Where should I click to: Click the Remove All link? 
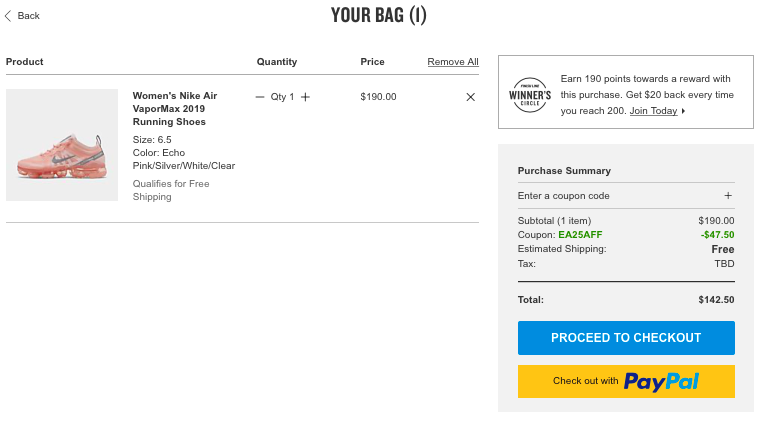(453, 62)
